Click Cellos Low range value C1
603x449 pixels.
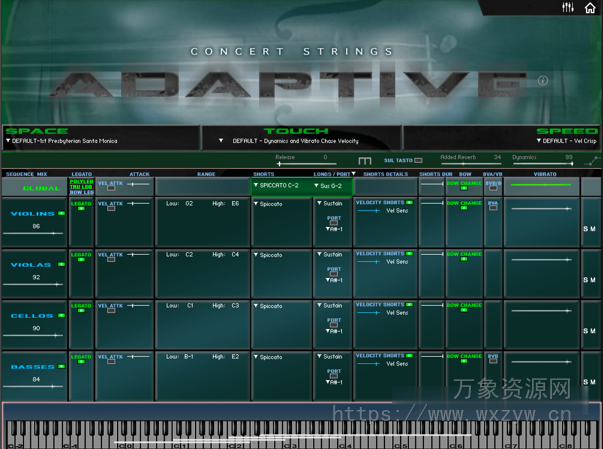coord(190,306)
